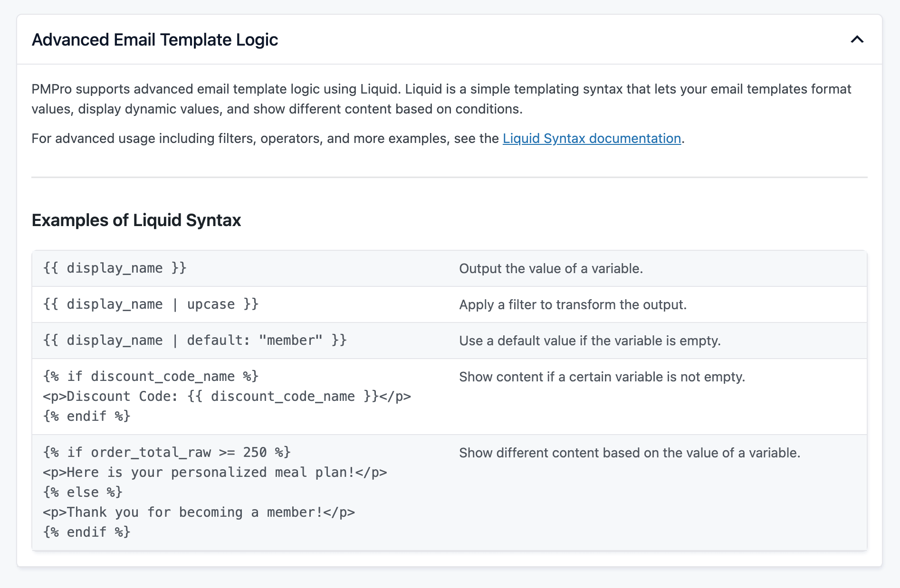
Task: Click the order_total_raw conditional example
Action: [167, 452]
